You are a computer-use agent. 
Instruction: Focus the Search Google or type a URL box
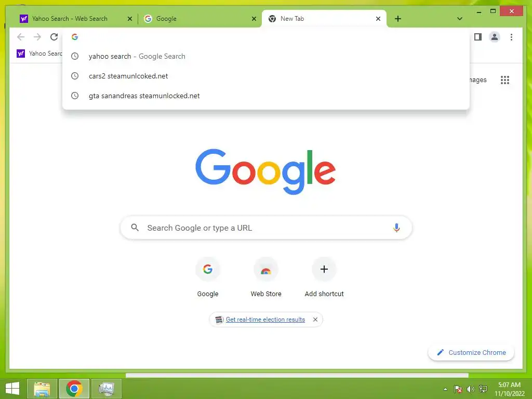[x=266, y=228]
